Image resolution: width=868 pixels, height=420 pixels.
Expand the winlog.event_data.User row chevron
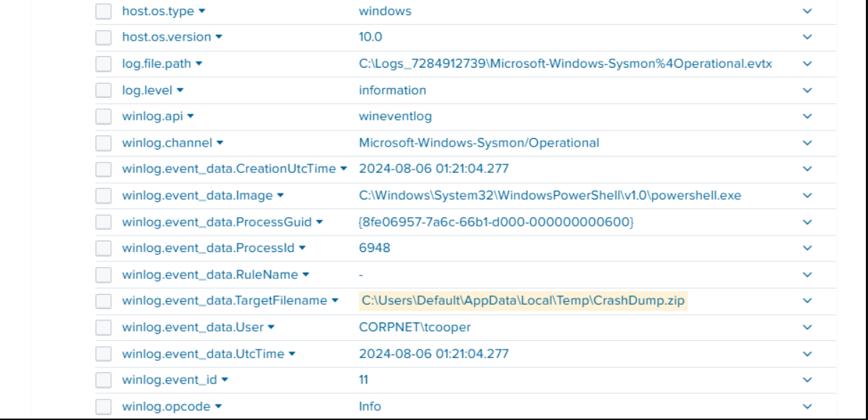[x=807, y=327]
